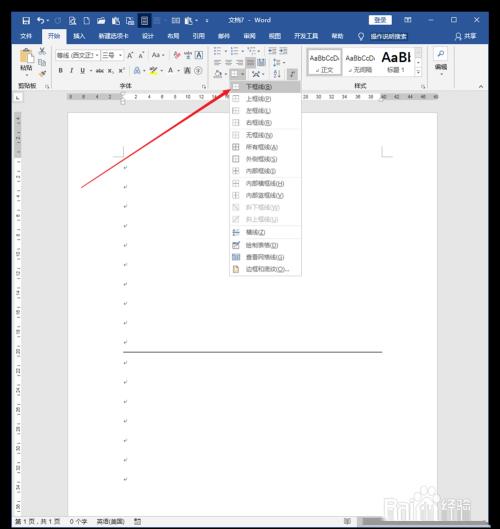Viewport: 500px width, 529px height.
Task: Open print preview from quick access toolbar
Action: click(72, 21)
